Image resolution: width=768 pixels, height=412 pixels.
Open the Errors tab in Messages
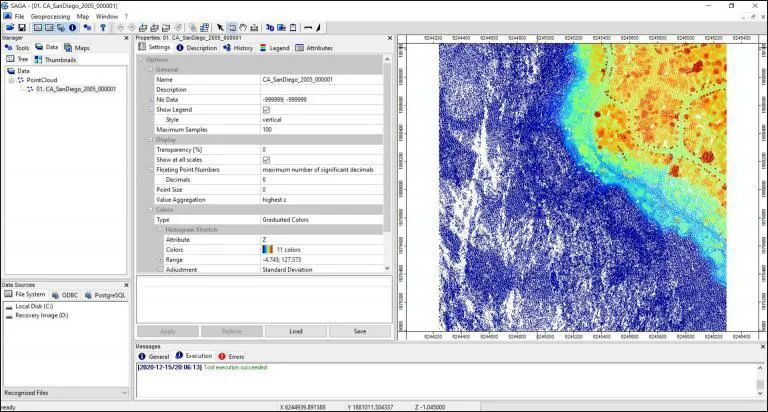(x=231, y=356)
